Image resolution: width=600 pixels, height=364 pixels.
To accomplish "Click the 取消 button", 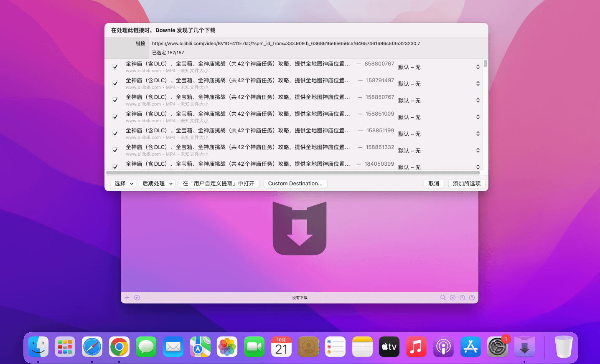I will click(x=434, y=184).
